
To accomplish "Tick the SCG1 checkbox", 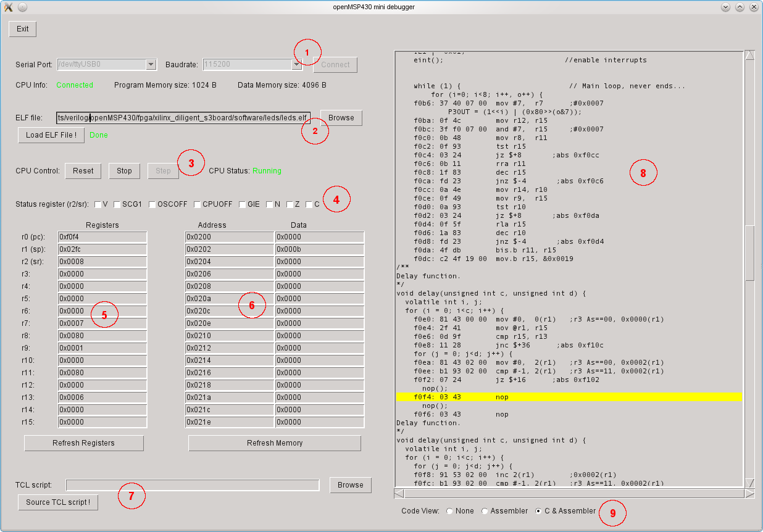I will 117,204.
